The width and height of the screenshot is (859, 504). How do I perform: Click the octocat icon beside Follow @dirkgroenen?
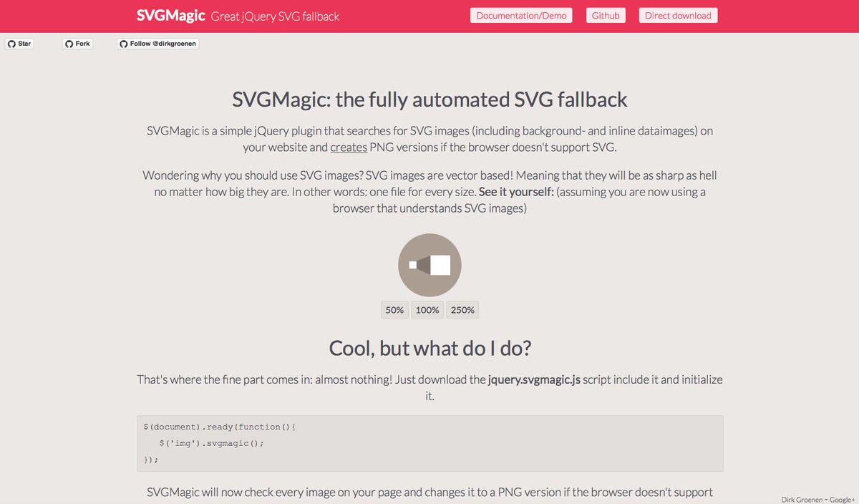(124, 44)
